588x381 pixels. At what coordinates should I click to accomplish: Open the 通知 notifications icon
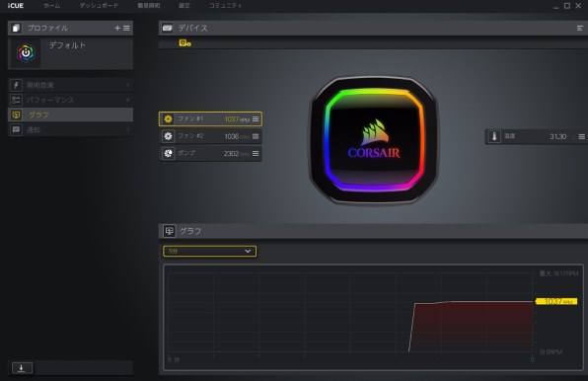pyautogui.click(x=16, y=129)
